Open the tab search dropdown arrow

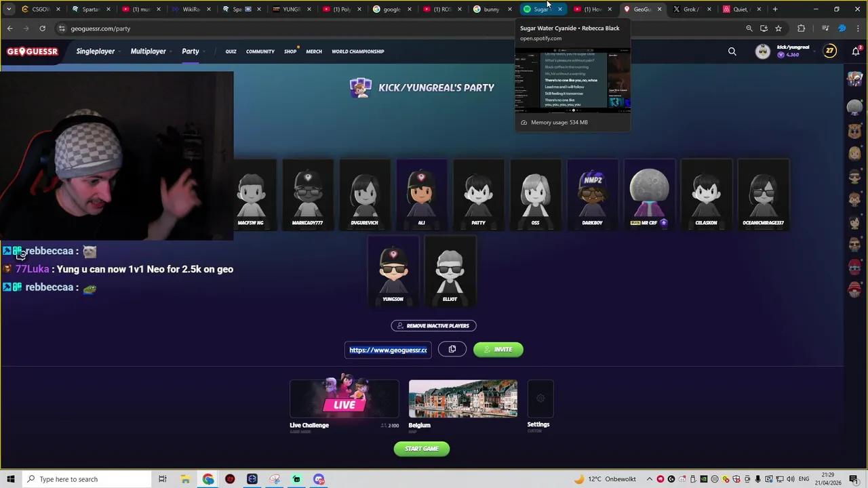coord(9,9)
